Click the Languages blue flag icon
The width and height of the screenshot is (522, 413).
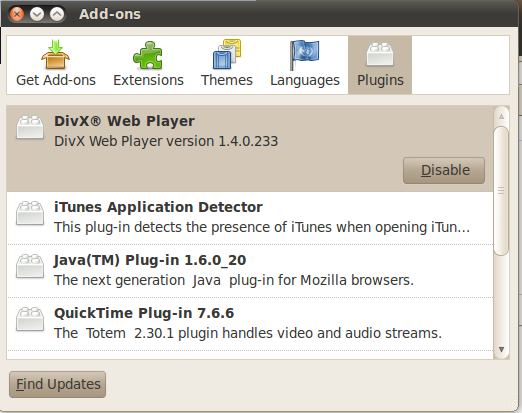click(304, 55)
